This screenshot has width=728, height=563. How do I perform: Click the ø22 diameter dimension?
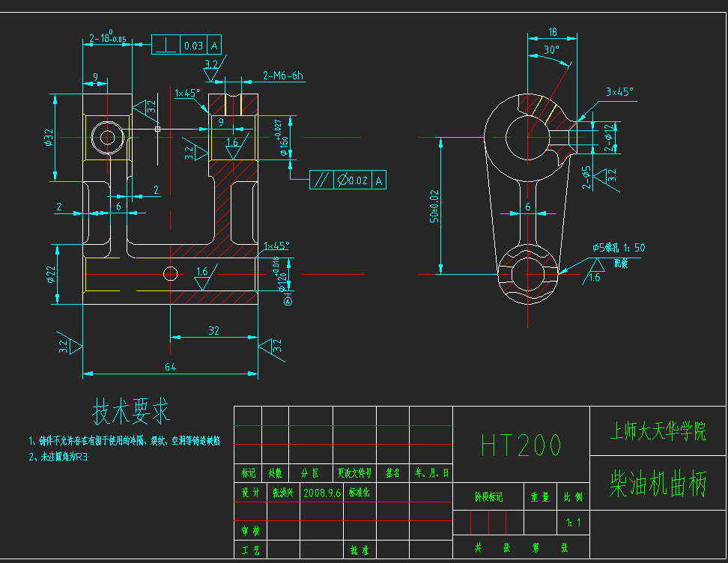(51, 274)
